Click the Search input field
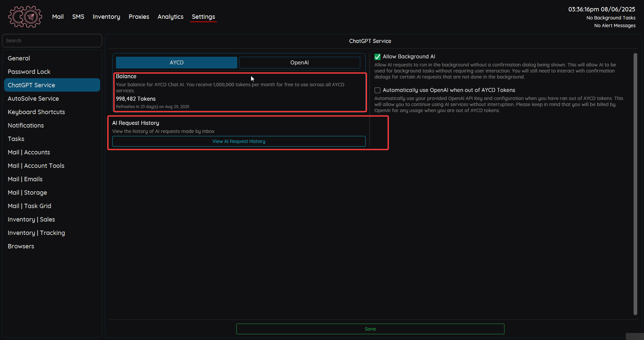The width and height of the screenshot is (644, 340). point(52,40)
